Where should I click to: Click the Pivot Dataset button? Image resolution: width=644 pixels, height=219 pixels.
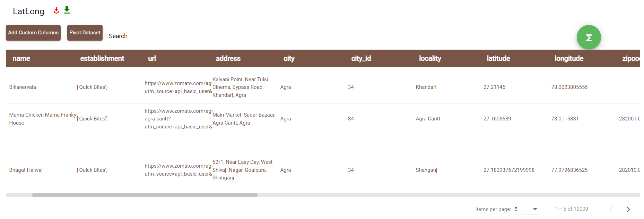tap(85, 33)
